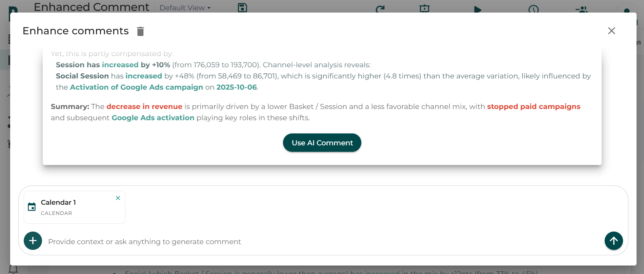Open the Activation of Google Ads campaign link
Image resolution: width=644 pixels, height=274 pixels.
point(136,87)
